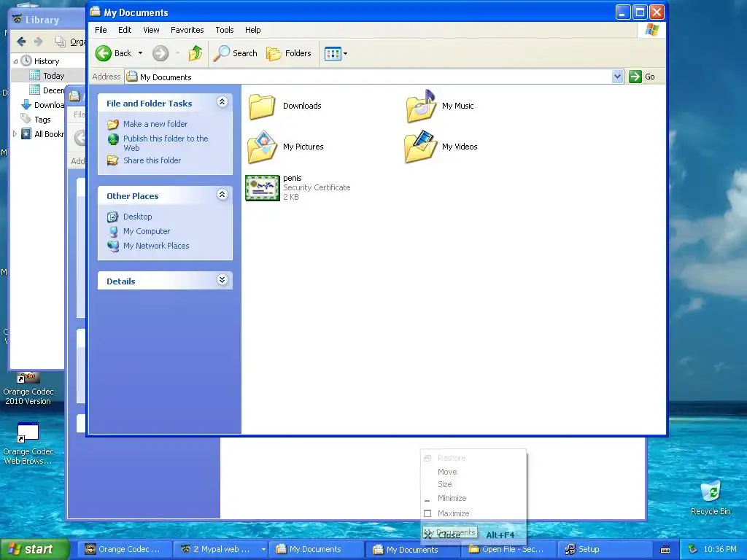Click Share this folder link

[x=152, y=160]
